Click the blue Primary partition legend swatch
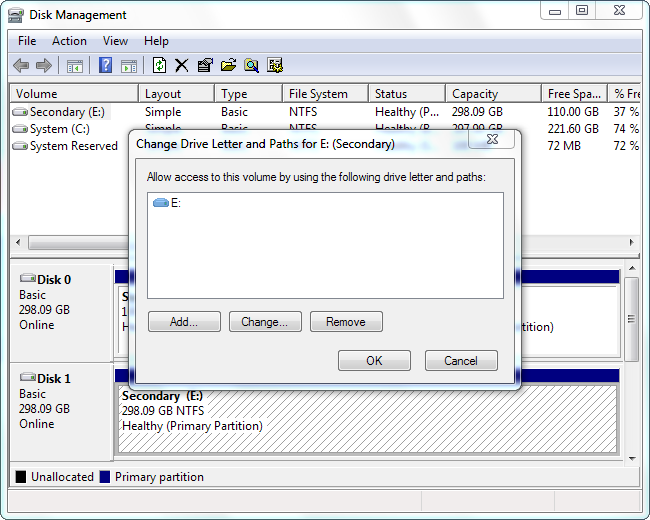The image size is (650, 520). point(105,477)
